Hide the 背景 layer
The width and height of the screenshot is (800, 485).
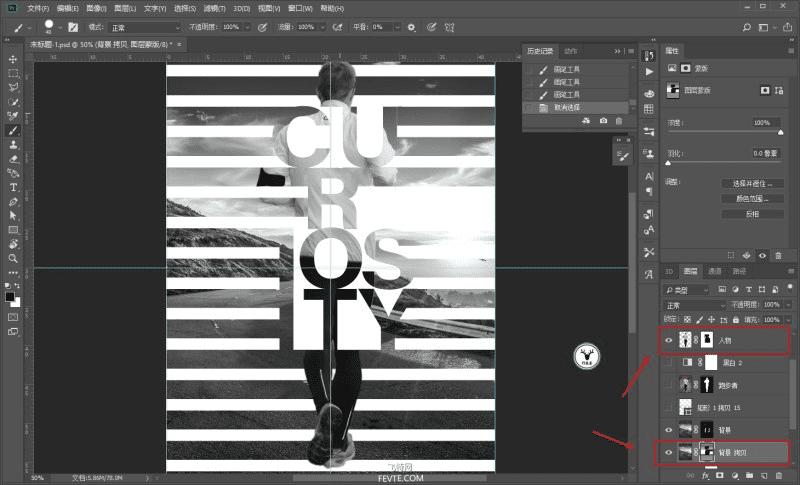tap(668, 430)
